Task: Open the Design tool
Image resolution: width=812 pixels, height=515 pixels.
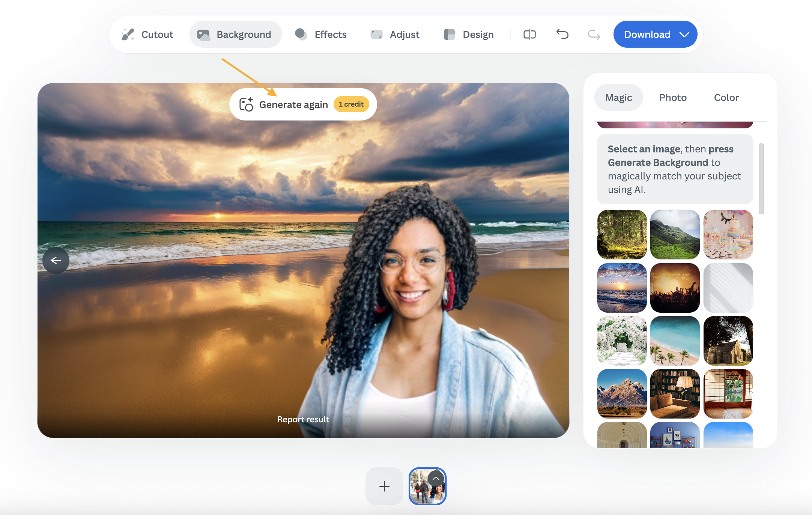Action: [469, 35]
